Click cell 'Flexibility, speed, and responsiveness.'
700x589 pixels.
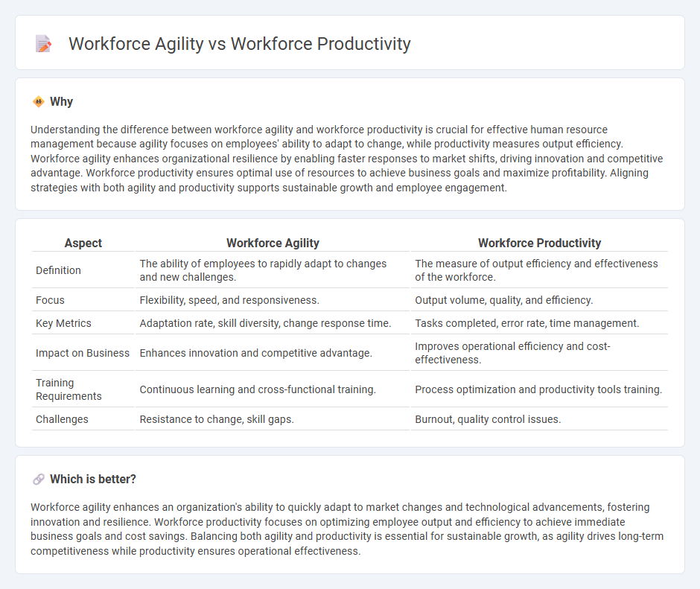pyautogui.click(x=273, y=300)
